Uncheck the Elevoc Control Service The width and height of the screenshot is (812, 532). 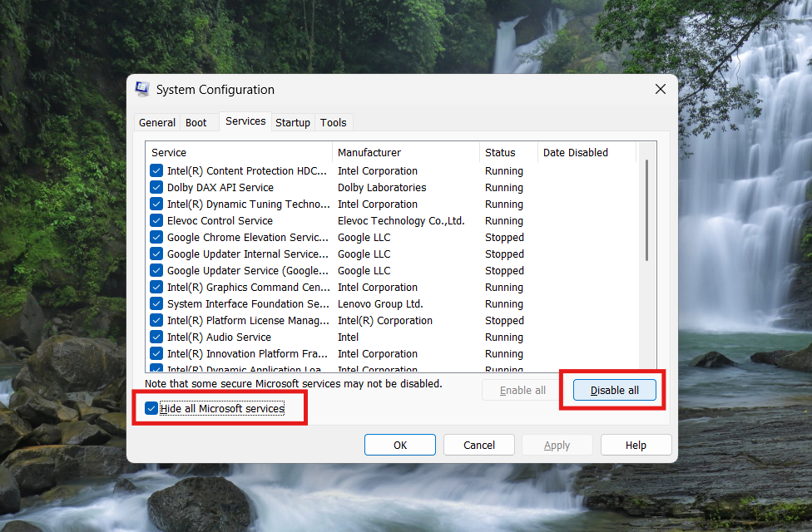156,220
